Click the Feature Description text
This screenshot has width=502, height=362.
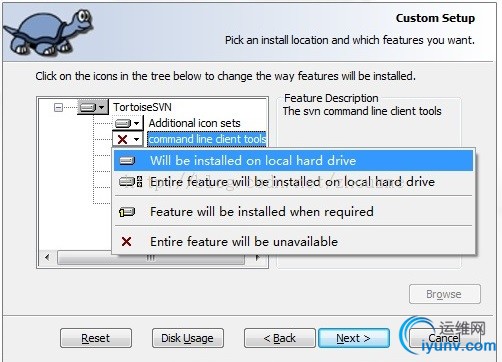point(331,98)
